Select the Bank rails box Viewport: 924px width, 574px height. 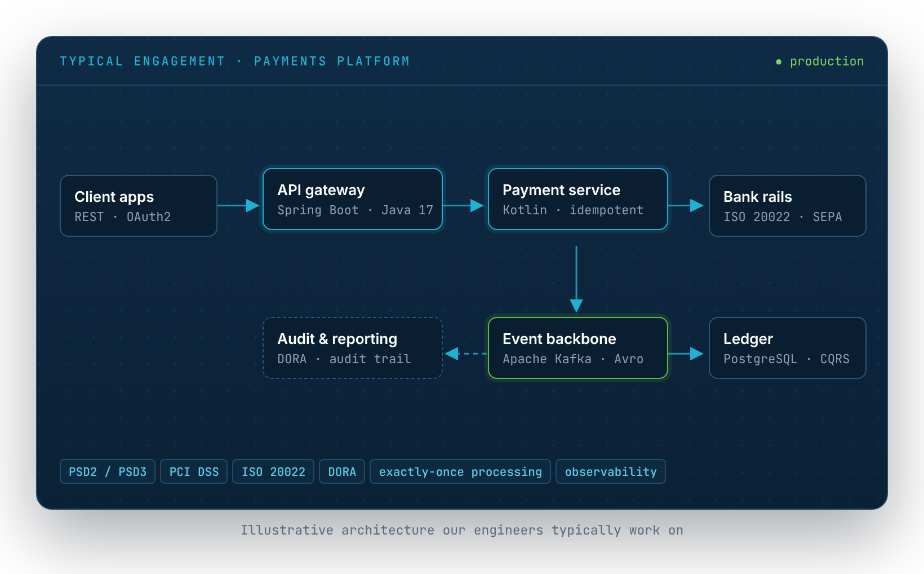[787, 206]
